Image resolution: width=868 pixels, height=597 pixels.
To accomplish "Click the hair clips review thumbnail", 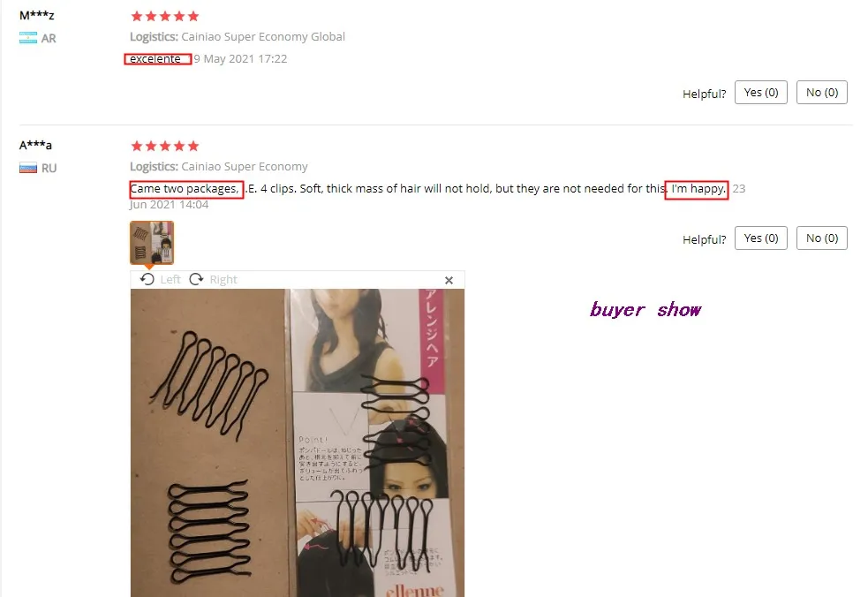I will [152, 243].
